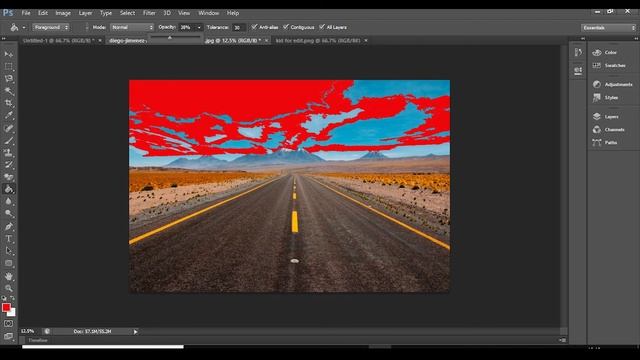
Task: Expand the right panels double-arrow
Action: pyautogui.click(x=636, y=38)
